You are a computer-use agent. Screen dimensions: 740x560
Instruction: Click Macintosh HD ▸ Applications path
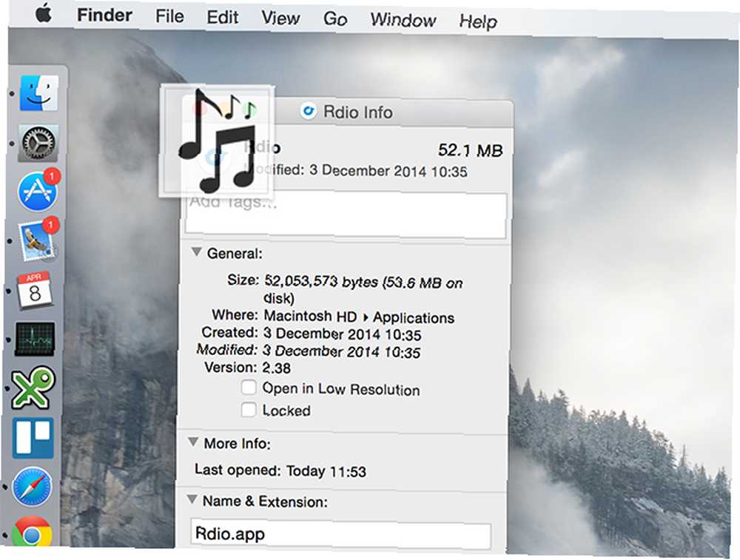(359, 316)
